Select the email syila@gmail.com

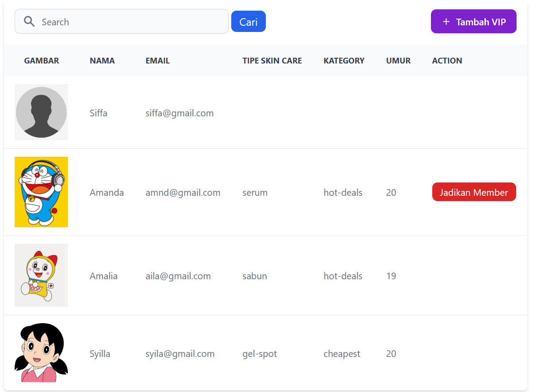pos(180,353)
